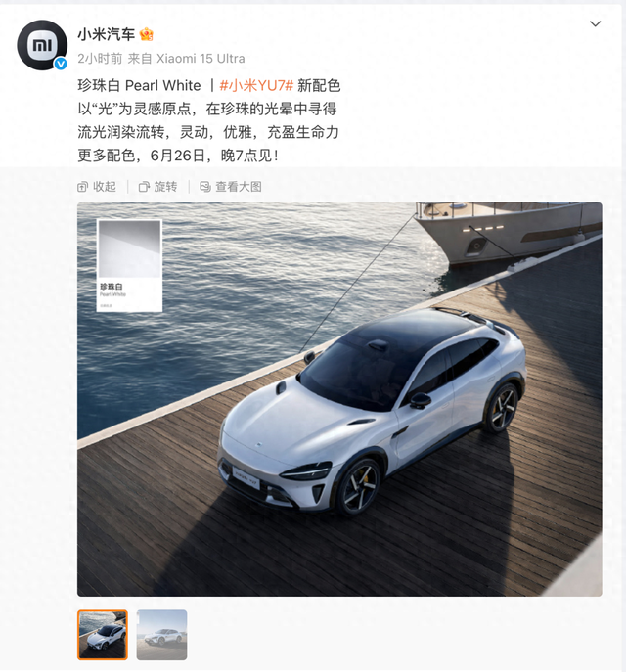Open the #小米YU7# hashtag link
This screenshot has height=672, width=626.
point(256,86)
